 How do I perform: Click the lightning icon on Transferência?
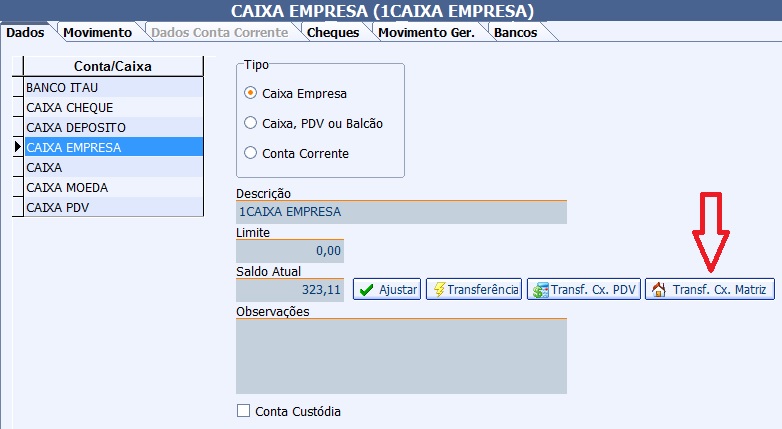(437, 290)
